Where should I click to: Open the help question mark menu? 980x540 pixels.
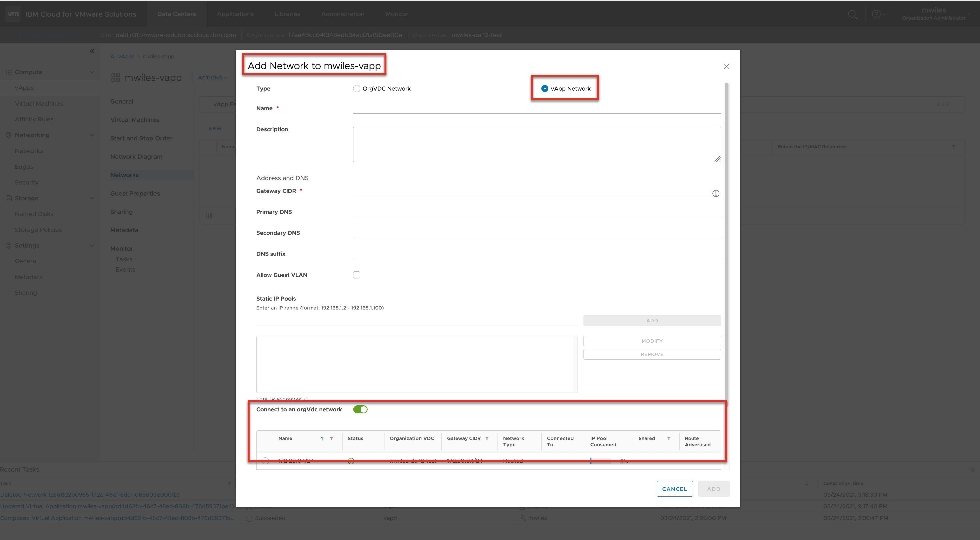pos(876,14)
